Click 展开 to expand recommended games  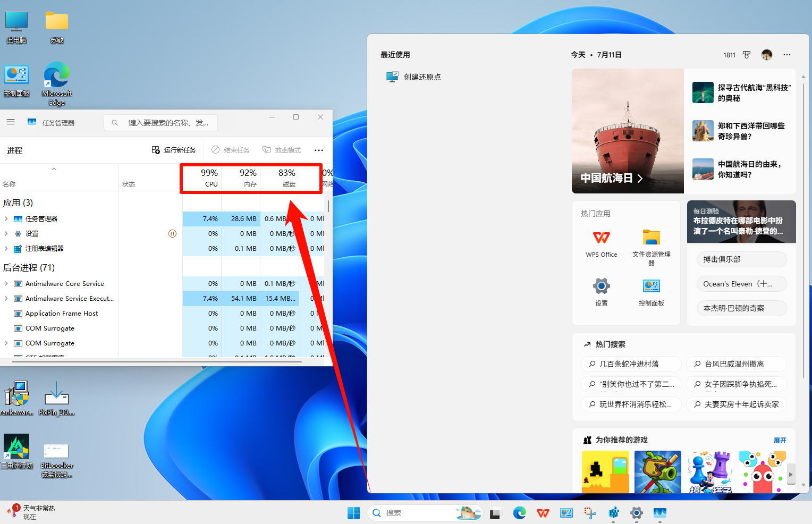pyautogui.click(x=780, y=440)
